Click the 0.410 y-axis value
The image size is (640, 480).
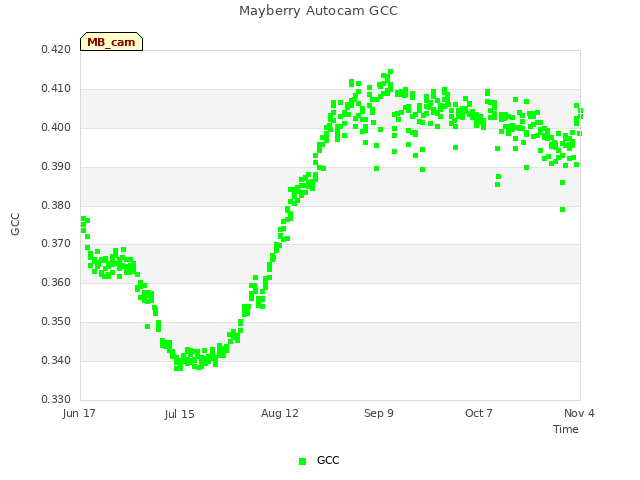tap(56, 89)
